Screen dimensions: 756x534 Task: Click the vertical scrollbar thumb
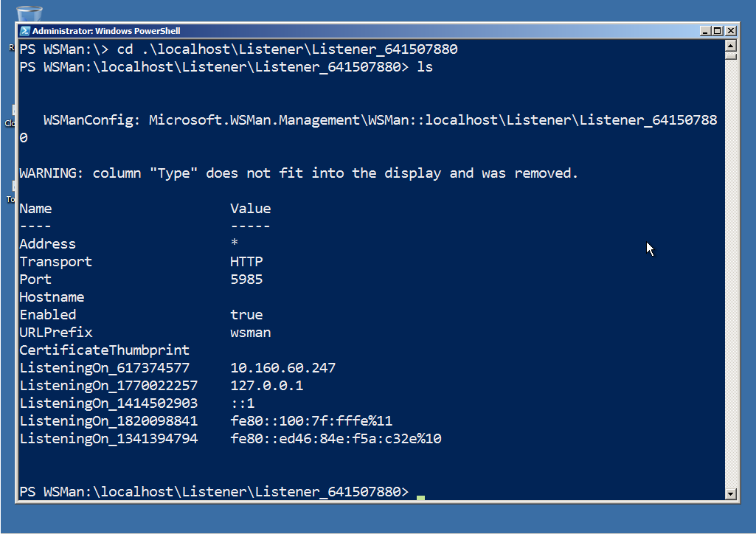pos(731,55)
